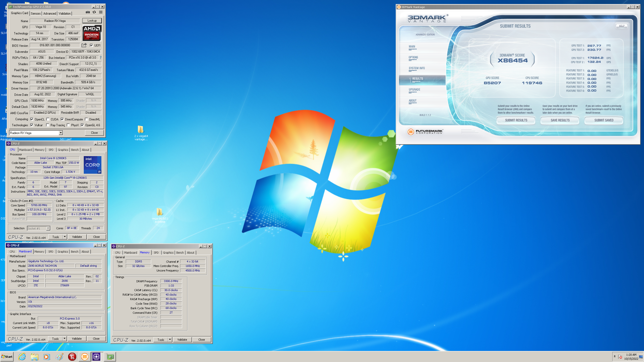Open the Validation tab in GPU-Z

pyautogui.click(x=65, y=14)
